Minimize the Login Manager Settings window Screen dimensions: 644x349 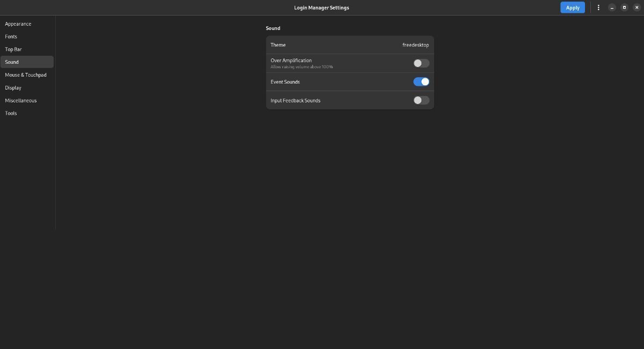click(x=612, y=8)
